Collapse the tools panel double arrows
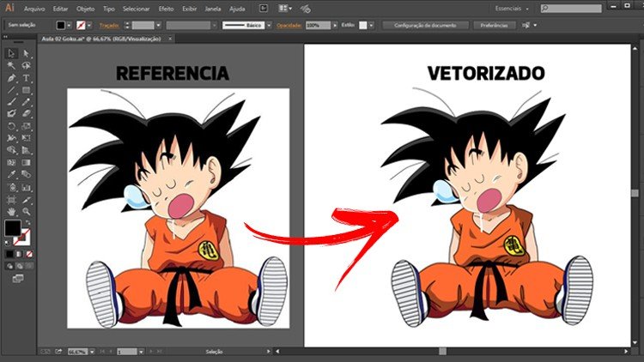Viewport: 644px width, 362px height. pyautogui.click(x=5, y=37)
